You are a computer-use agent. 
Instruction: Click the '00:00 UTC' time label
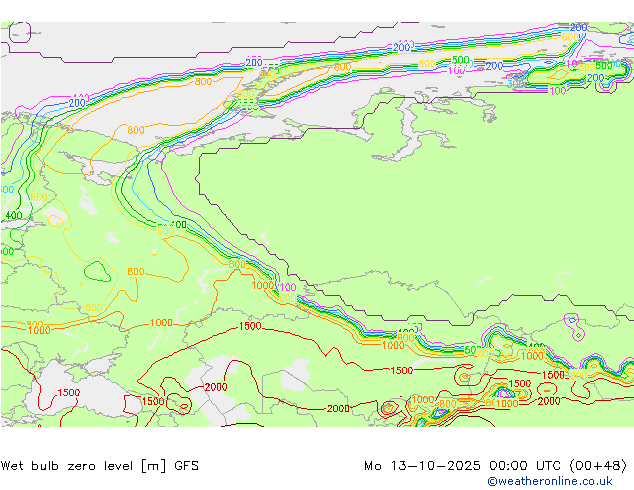click(525, 466)
